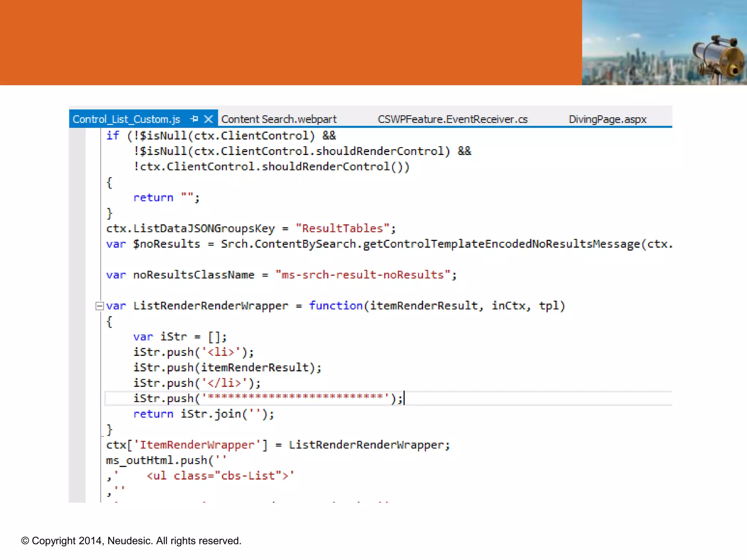
Task: Click the 'ItemRenderWrapper' string key
Action: tap(197, 445)
